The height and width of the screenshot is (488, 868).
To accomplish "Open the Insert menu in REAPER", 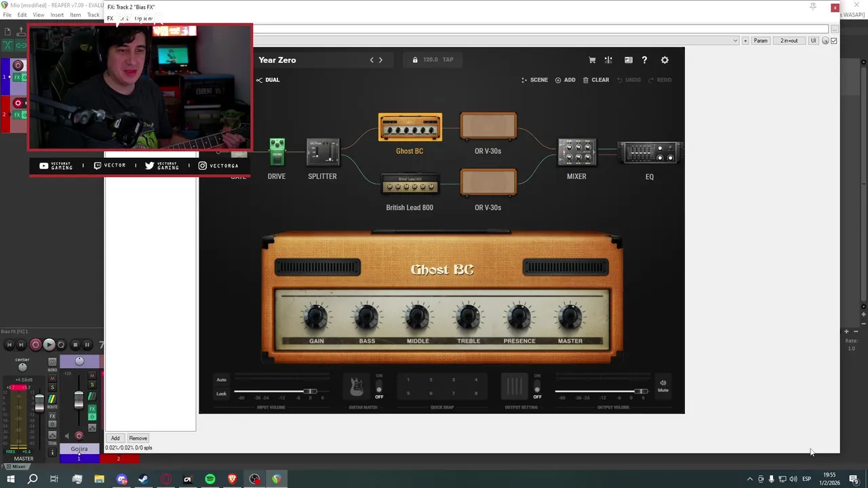I will pyautogui.click(x=57, y=15).
